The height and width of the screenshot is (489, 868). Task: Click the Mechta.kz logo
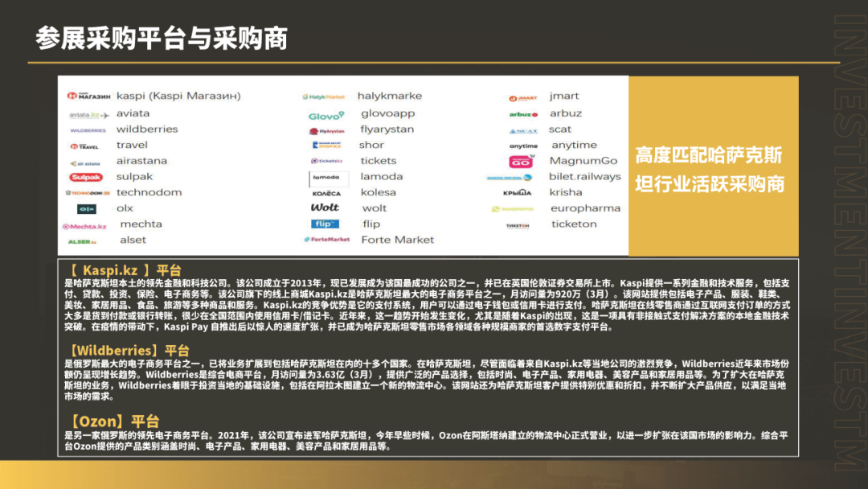pyautogui.click(x=84, y=227)
